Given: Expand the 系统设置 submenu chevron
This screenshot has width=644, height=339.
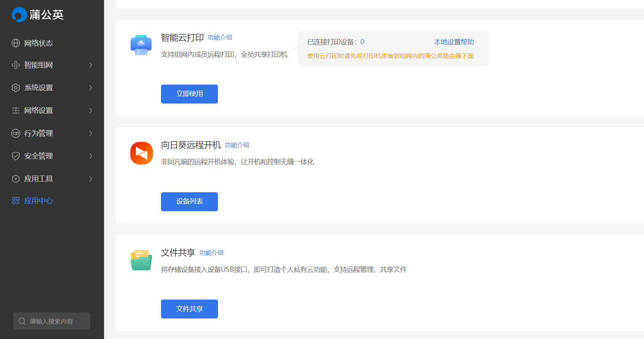Looking at the screenshot, I should point(91,88).
